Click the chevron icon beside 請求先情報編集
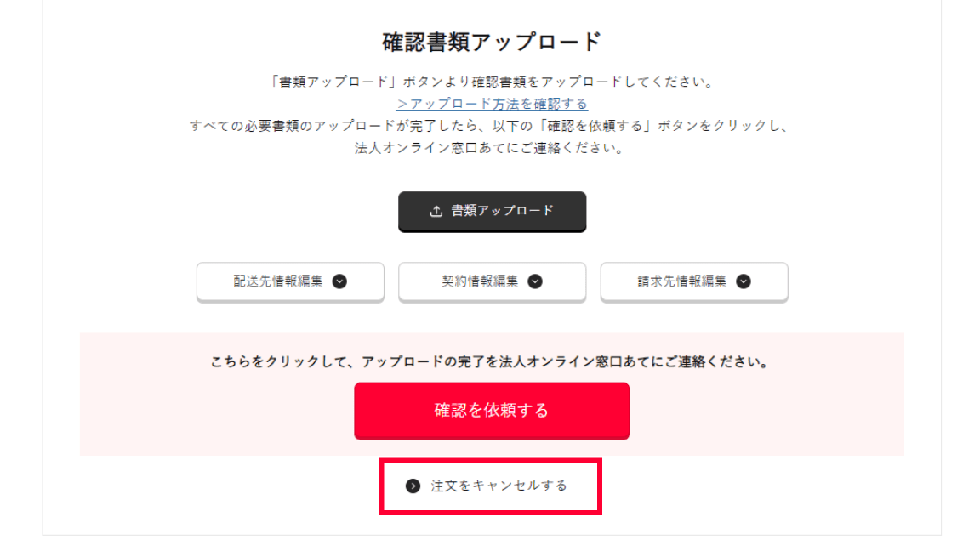Viewport: 980px width, 551px height. 744,282
